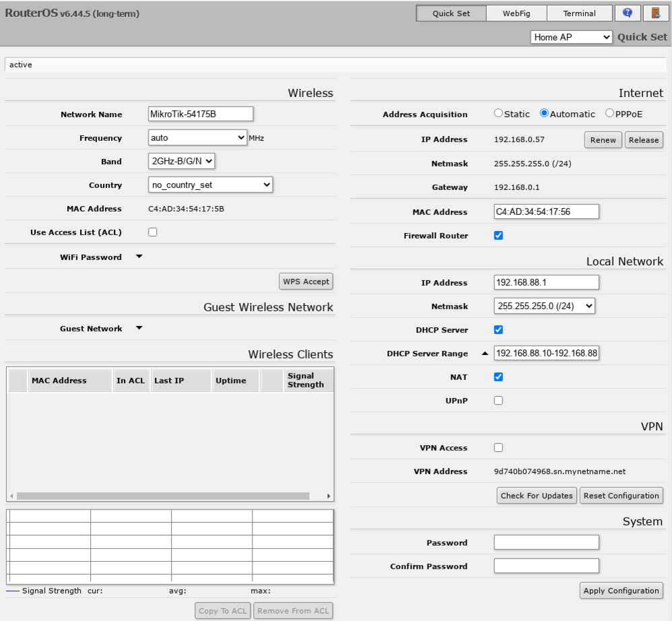This screenshot has width=672, height=621.
Task: Click the clients table scroll right arrow
Action: point(329,496)
